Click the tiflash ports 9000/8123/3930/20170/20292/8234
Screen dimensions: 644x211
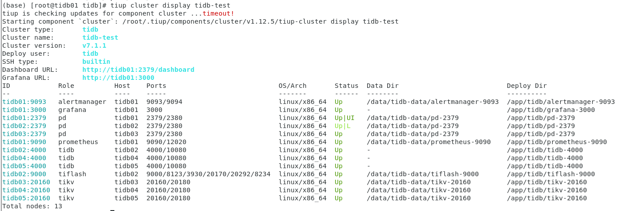[x=208, y=174]
